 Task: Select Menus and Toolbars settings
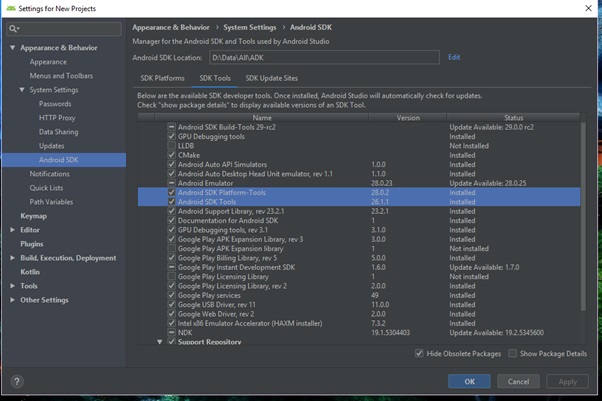(x=61, y=76)
